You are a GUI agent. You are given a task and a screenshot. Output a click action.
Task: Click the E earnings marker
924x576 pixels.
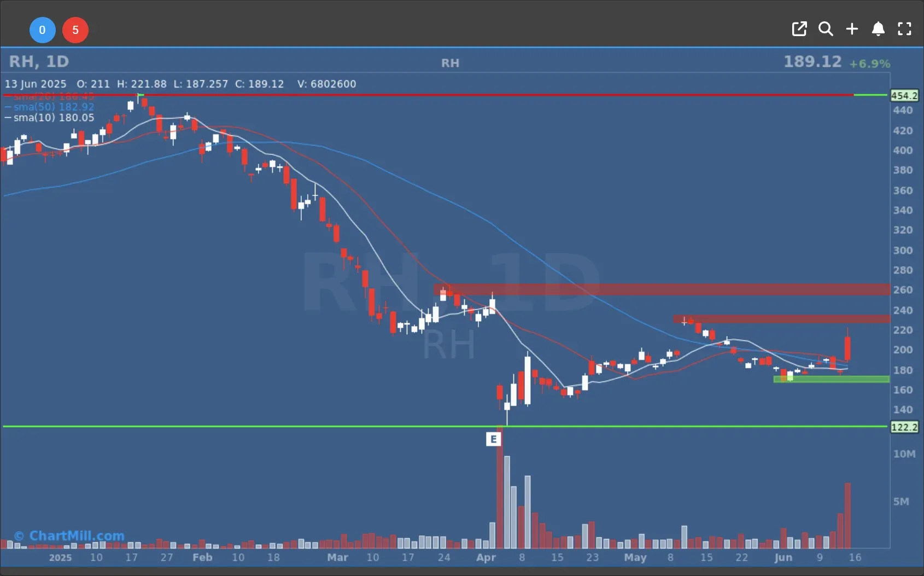[x=493, y=439]
